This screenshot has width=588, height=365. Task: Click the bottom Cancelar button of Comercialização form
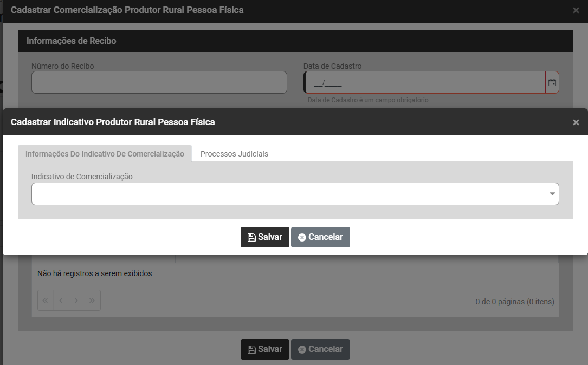click(x=320, y=349)
